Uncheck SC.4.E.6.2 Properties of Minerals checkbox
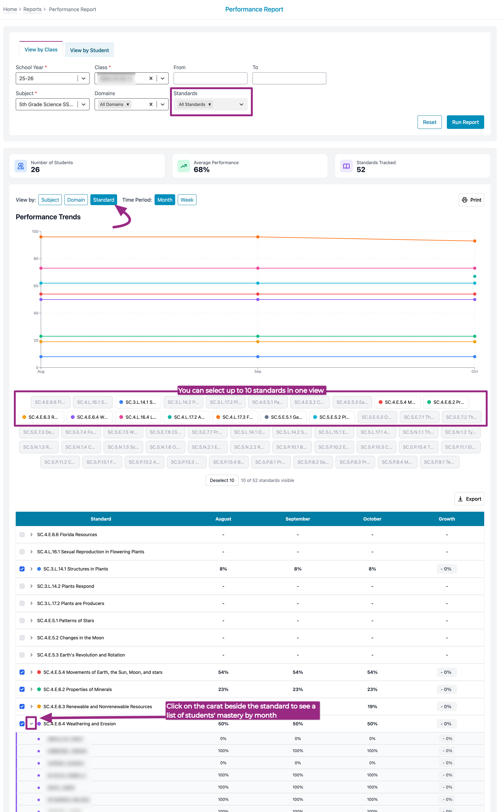The image size is (504, 812). 22,689
